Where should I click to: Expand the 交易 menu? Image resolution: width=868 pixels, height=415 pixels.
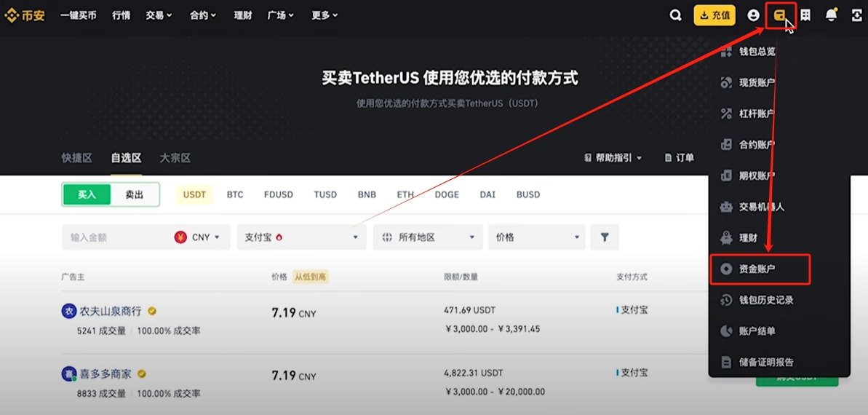coord(159,15)
